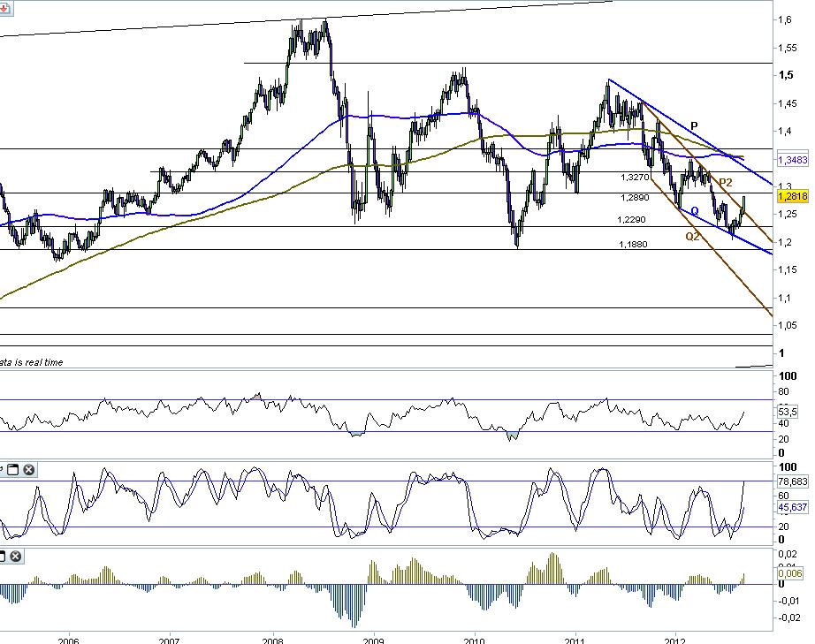Select the brown channel label Q2
815x644 pixels.
(692, 237)
